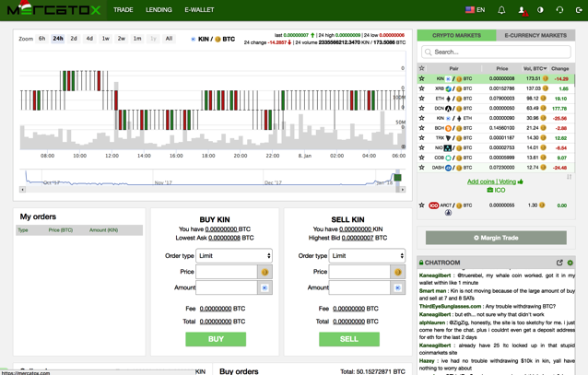Click the market Search field
This screenshot has width=588, height=375.
pyautogui.click(x=496, y=52)
